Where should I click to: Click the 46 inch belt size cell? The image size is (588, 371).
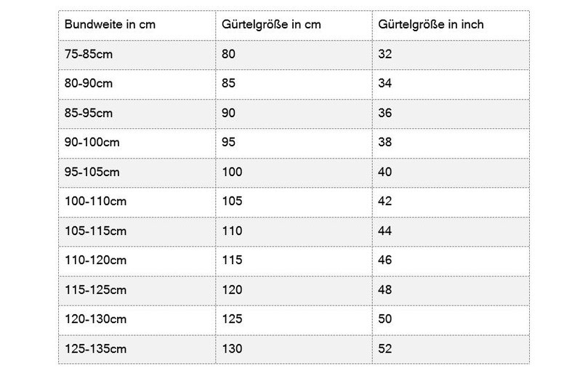[385, 260]
